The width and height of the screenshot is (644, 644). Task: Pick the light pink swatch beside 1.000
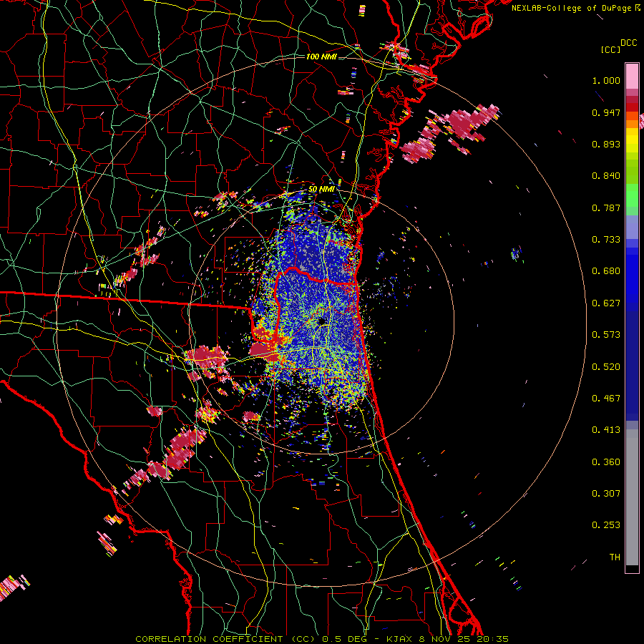(632, 77)
